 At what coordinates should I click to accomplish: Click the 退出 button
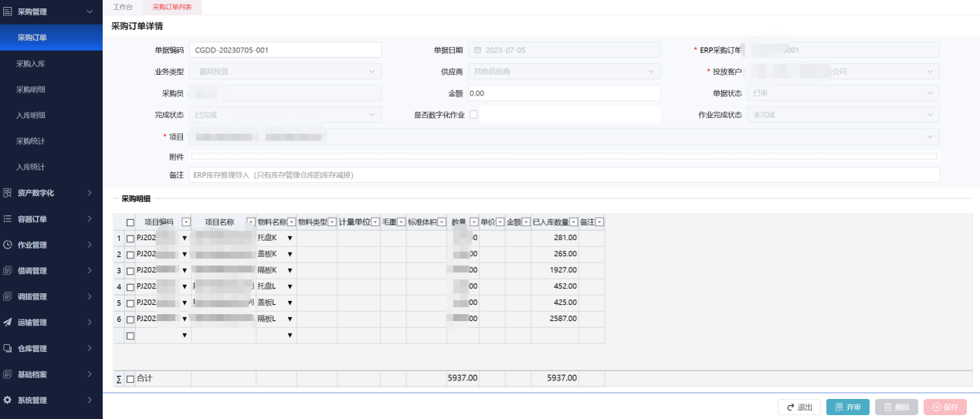(799, 407)
